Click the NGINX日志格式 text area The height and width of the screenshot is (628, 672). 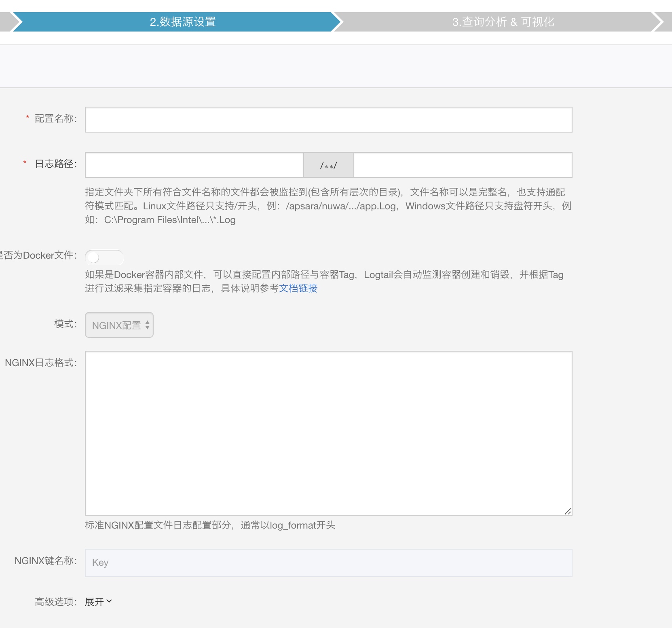328,433
